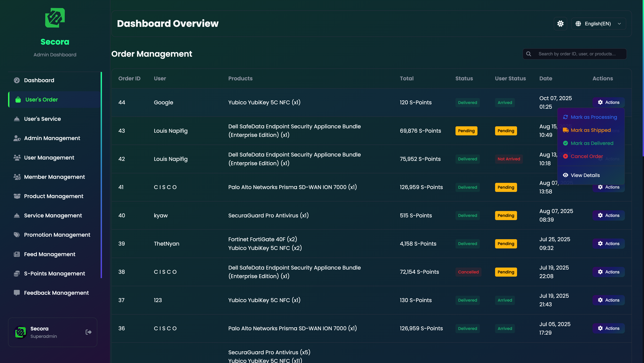Image resolution: width=644 pixels, height=363 pixels.
Task: Open the English(EN) language dropdown
Action: (599, 24)
